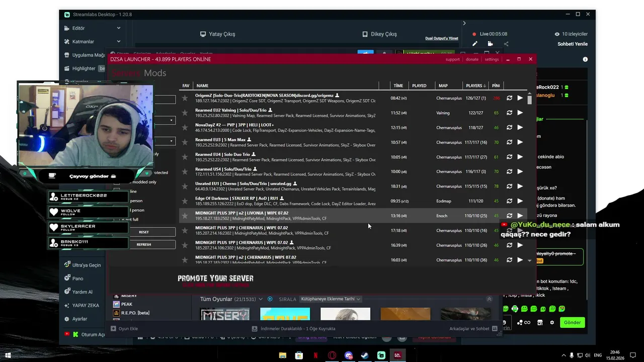
Task: Click Sohbeti Yenile to refresh chat
Action: click(573, 44)
